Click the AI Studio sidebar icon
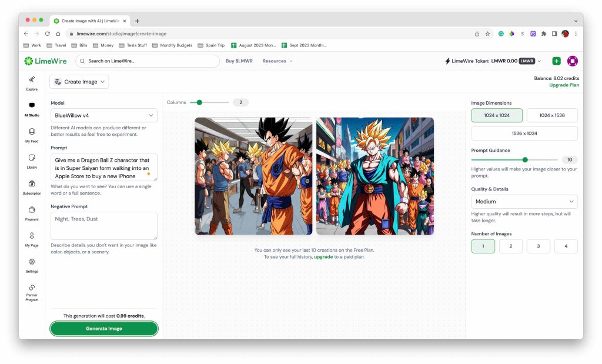The height and width of the screenshot is (364, 602). (32, 106)
